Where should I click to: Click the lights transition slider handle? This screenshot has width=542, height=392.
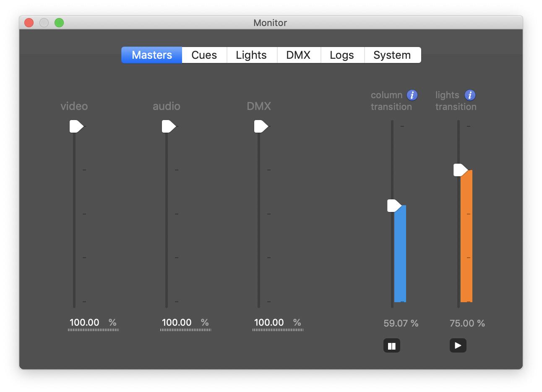[x=460, y=170]
